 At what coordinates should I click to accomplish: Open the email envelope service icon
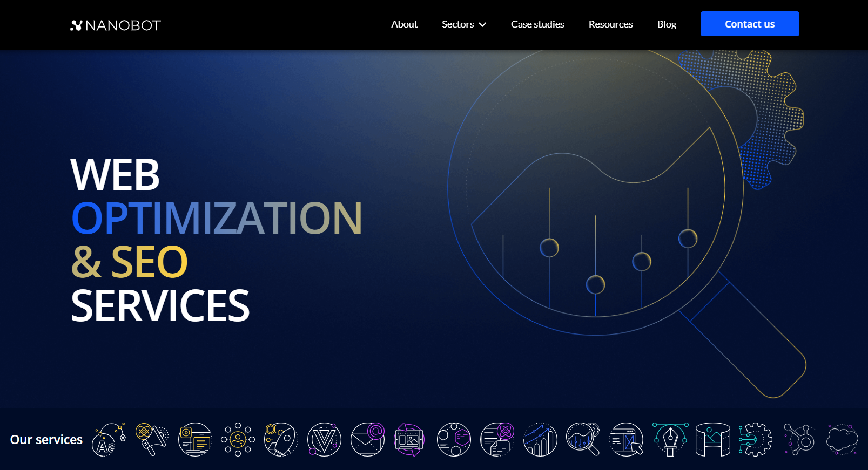pyautogui.click(x=367, y=439)
